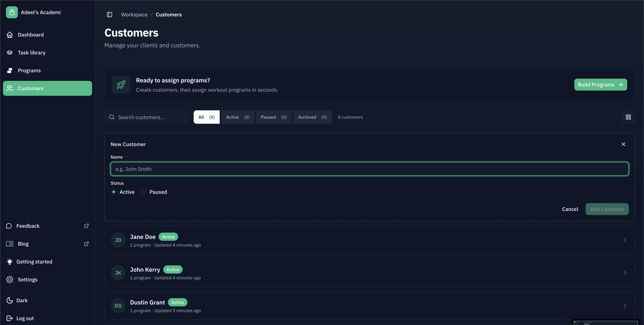Click the search magnifier icon
Viewport: 644px width, 325px height.
111,117
